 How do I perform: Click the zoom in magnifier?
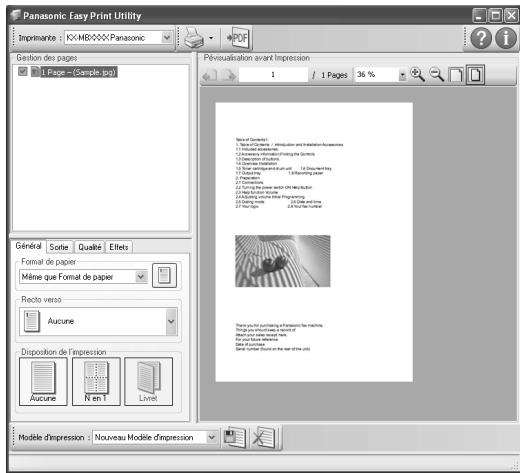coord(417,74)
